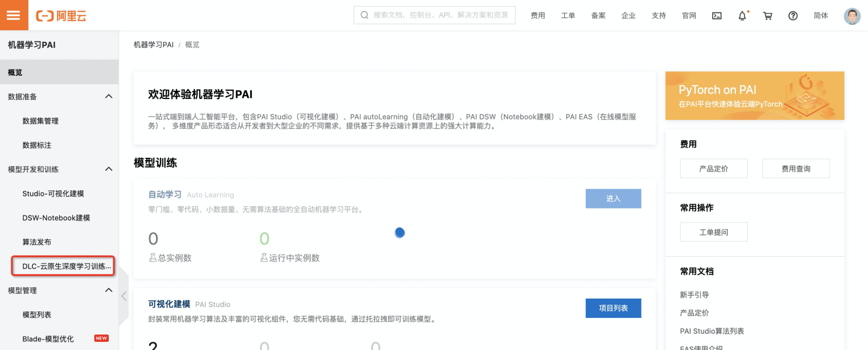
Task: Collapse the 模型开发和训练 section
Action: [109, 169]
